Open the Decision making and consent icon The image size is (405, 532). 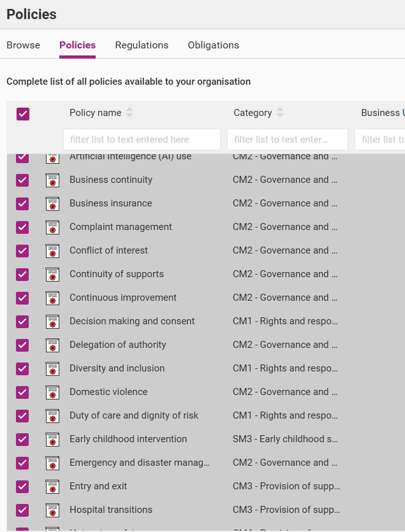coord(52,322)
